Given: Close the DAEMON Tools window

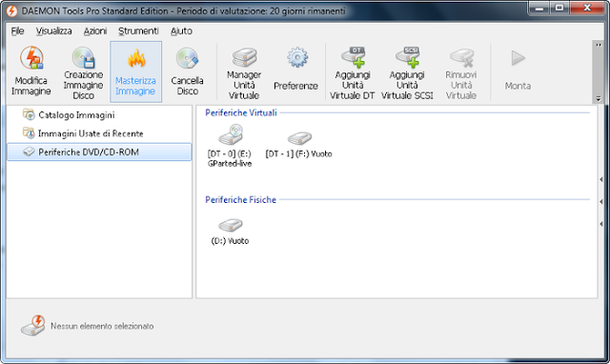Looking at the screenshot, I should click(587, 8).
